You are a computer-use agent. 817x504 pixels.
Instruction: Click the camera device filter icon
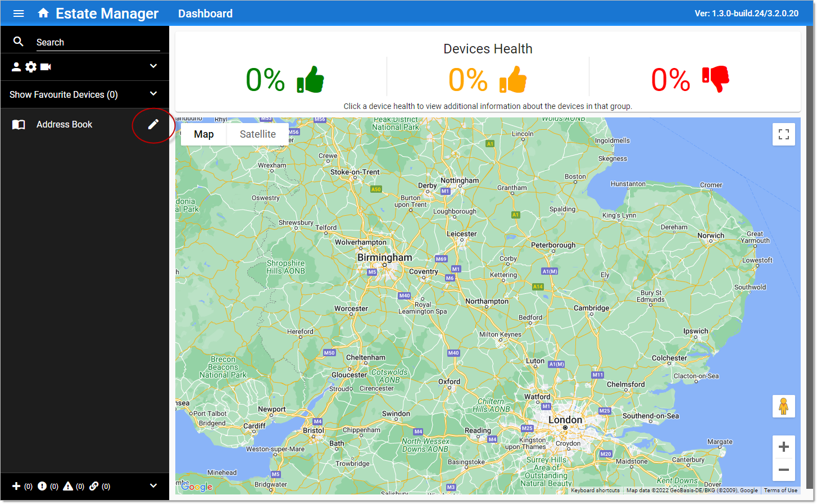[46, 67]
